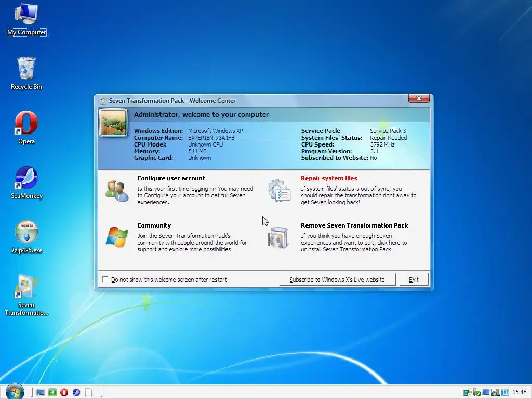
Task: Close the Welcome Center window
Action: click(419, 98)
